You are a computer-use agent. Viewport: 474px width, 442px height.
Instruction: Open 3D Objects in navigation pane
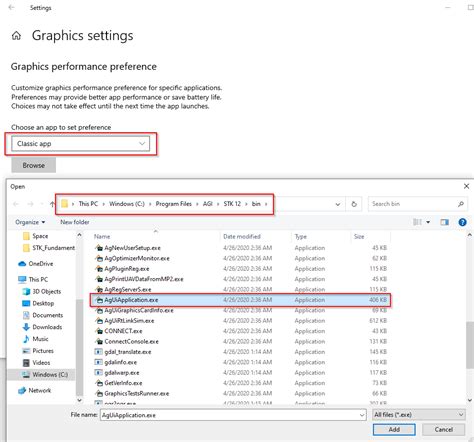click(x=42, y=291)
